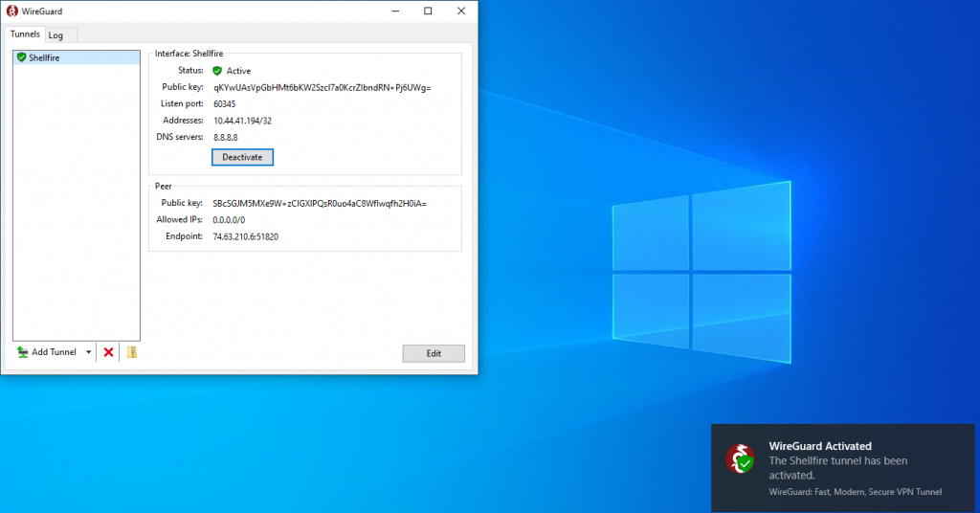Open the WireGuard Activated notification

point(842,468)
